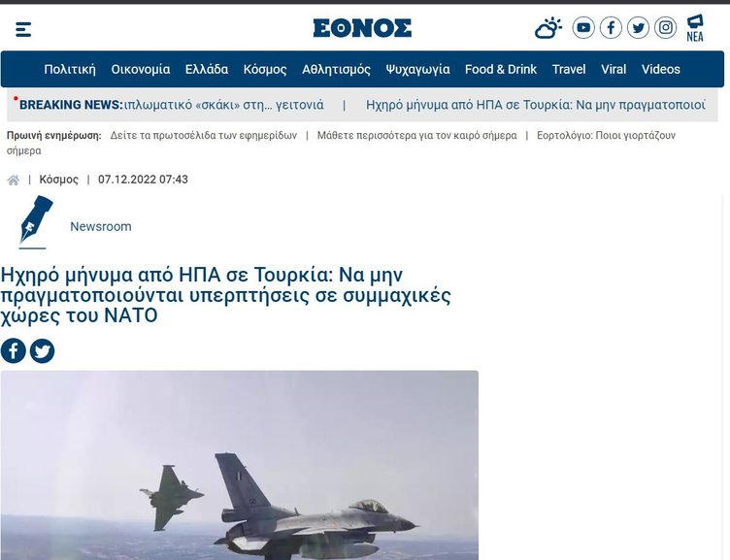730x560 pixels.
Task: Open the hamburger menu icon
Action: (23, 29)
